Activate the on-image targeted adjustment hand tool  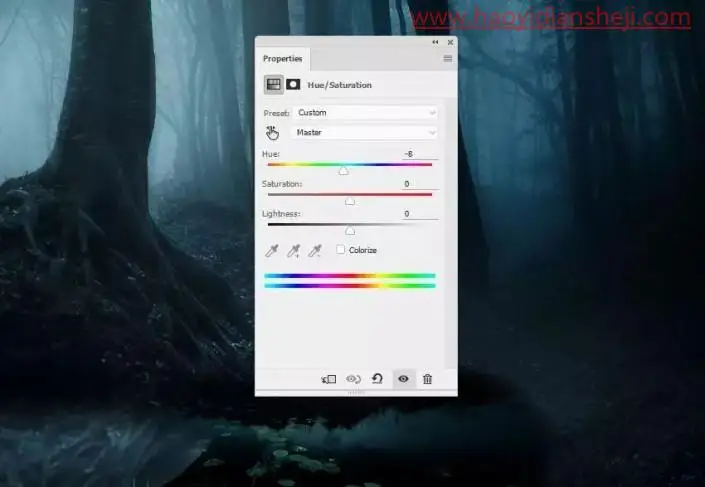(272, 133)
